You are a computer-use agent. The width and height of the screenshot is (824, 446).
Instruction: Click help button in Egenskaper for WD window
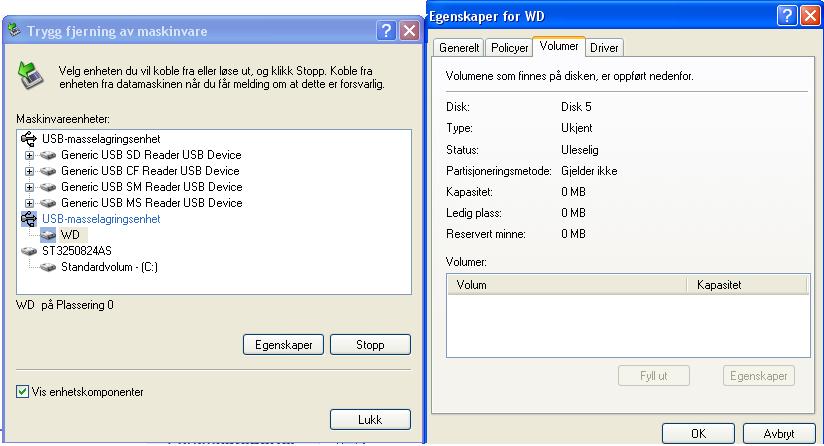[x=787, y=16]
